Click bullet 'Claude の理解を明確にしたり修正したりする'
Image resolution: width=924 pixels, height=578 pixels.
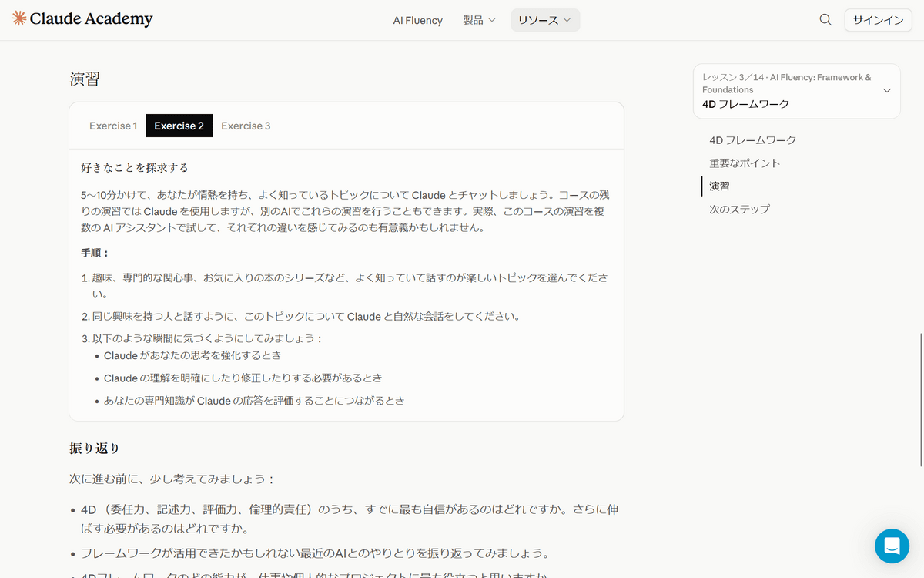243,378
